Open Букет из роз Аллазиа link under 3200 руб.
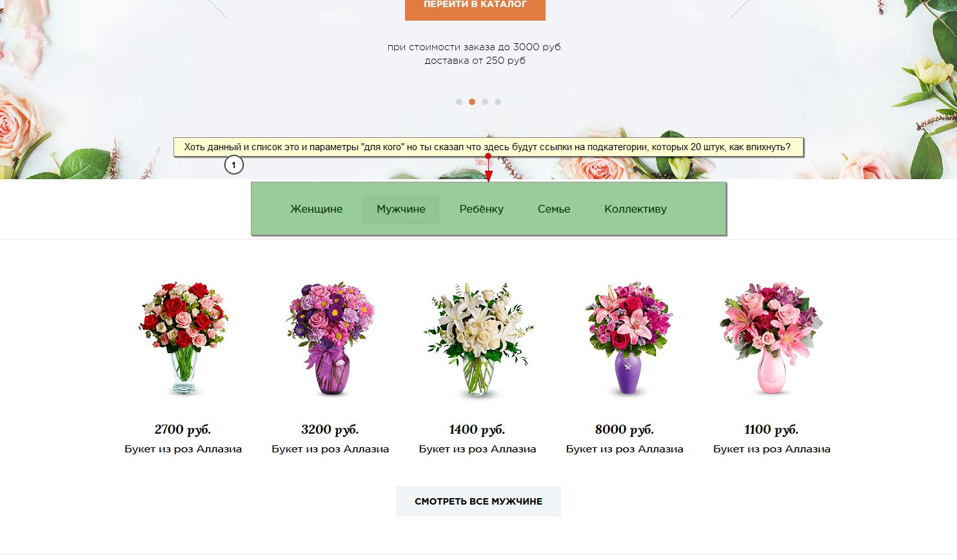Image resolution: width=957 pixels, height=560 pixels. point(330,449)
